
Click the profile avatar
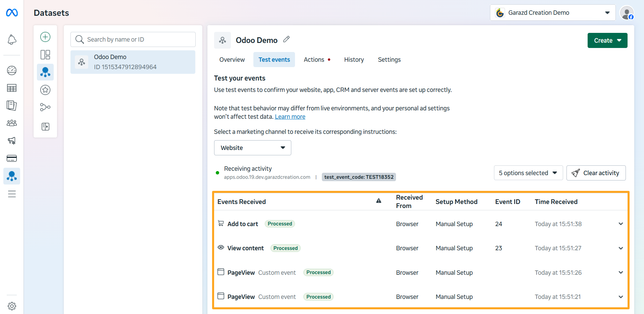(x=627, y=13)
